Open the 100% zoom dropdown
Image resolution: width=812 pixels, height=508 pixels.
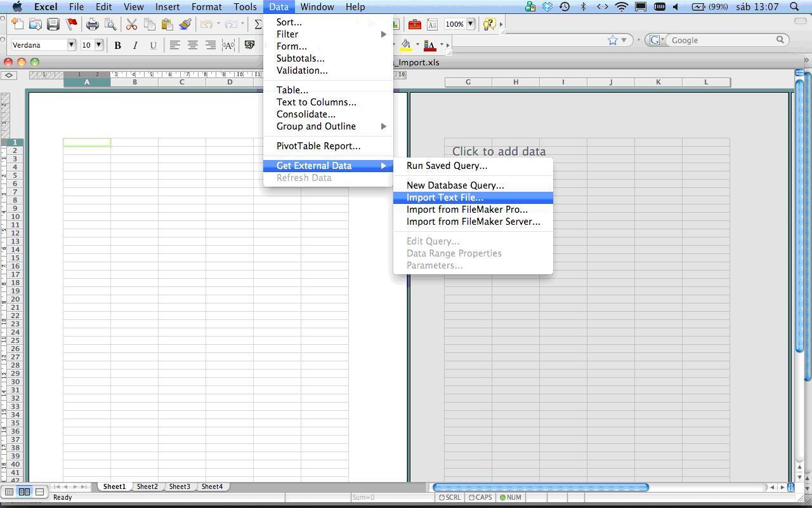(x=471, y=24)
